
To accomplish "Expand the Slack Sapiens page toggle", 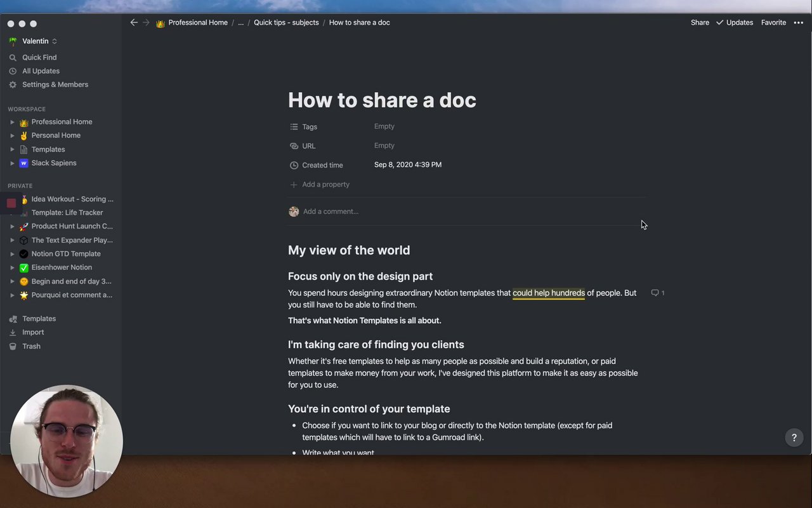I will pyautogui.click(x=12, y=163).
